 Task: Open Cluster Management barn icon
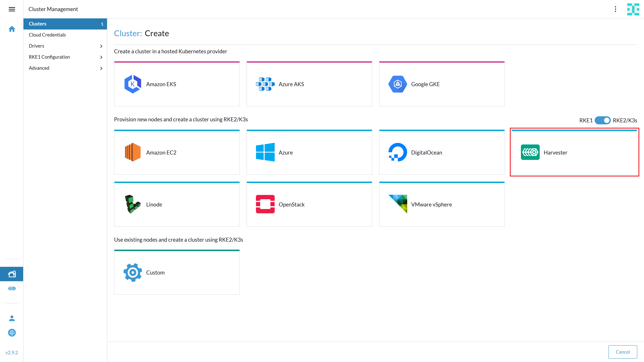pyautogui.click(x=12, y=274)
